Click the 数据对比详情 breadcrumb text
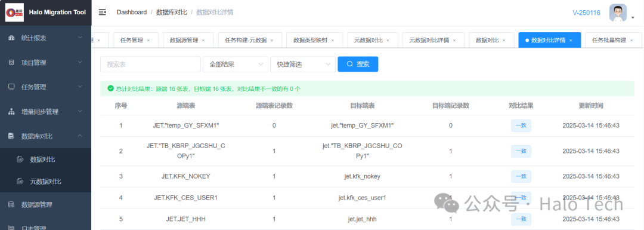Image resolution: width=644 pixels, height=230 pixels. (x=215, y=13)
